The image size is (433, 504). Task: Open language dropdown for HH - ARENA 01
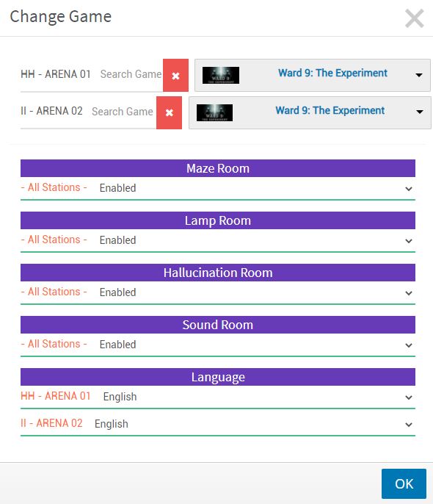point(257,397)
